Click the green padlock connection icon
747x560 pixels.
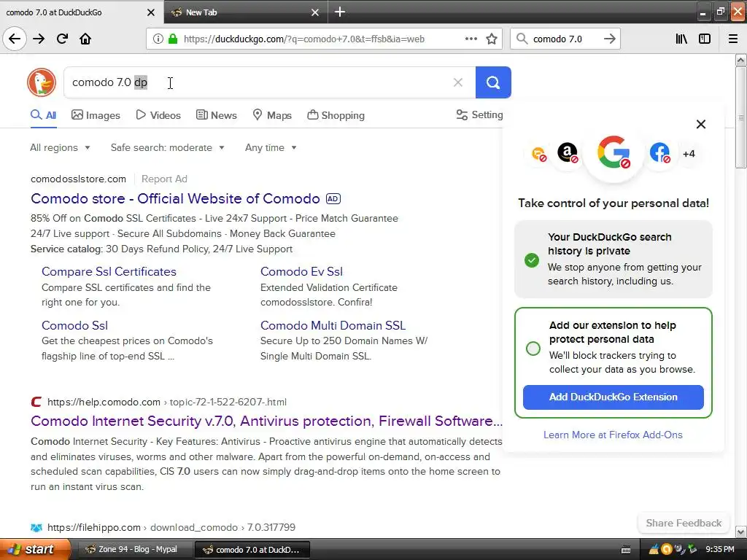[x=173, y=39]
